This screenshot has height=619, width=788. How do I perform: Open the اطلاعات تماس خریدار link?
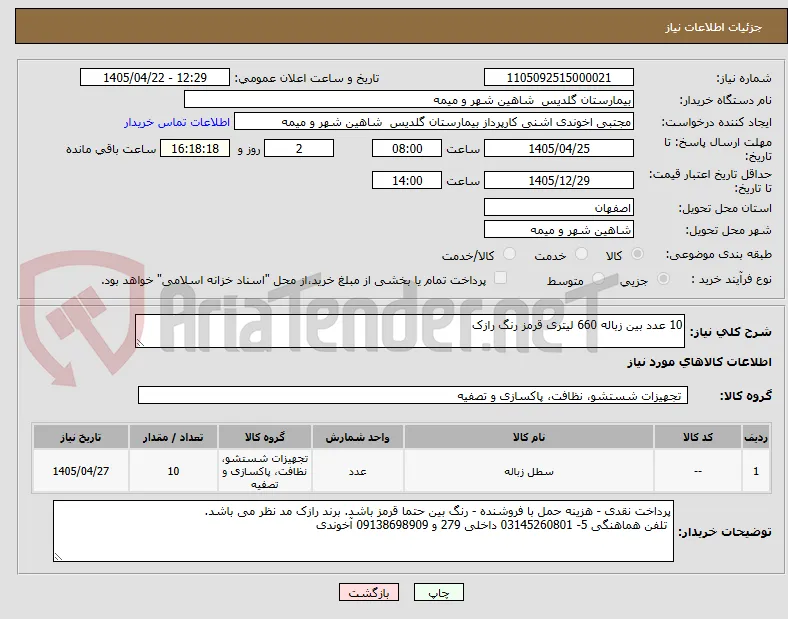(177, 122)
